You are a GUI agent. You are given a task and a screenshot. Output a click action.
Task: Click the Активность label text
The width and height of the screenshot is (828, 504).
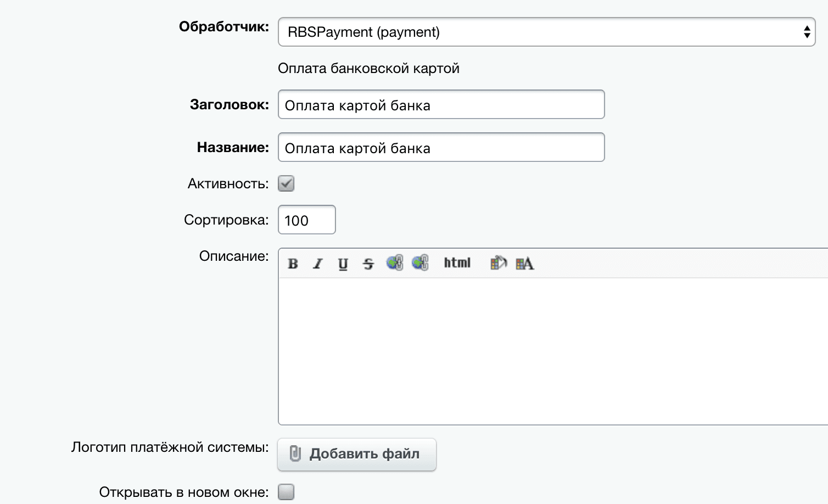[228, 183]
